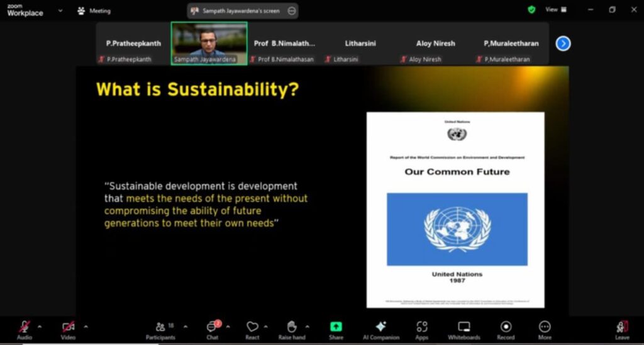Open the Chat panel
Screen dimensions: 644x345
[x=213, y=330]
